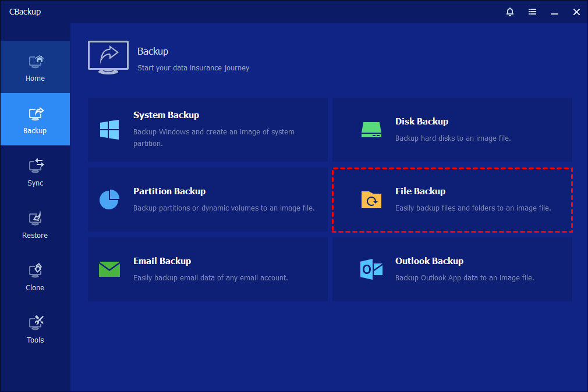Click the Outlook Backup icon

371,269
